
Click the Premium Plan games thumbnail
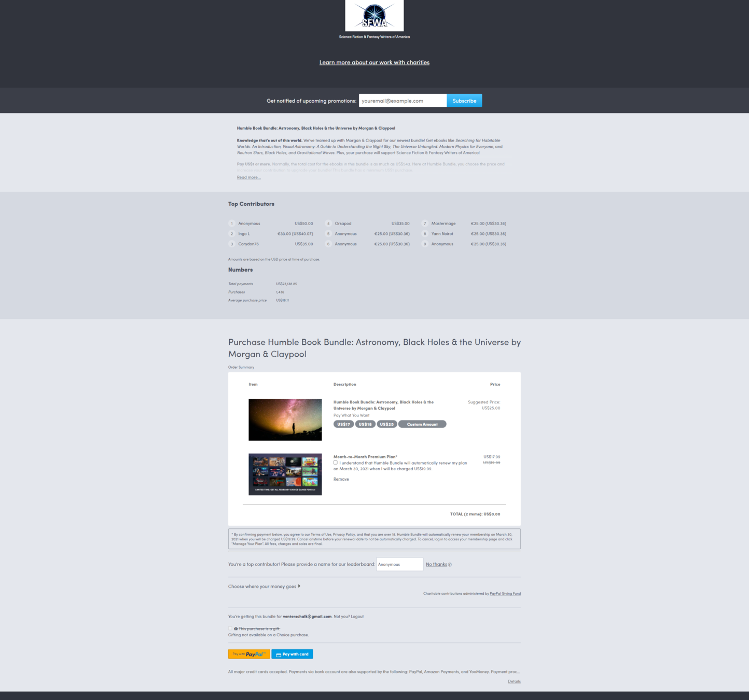point(285,474)
